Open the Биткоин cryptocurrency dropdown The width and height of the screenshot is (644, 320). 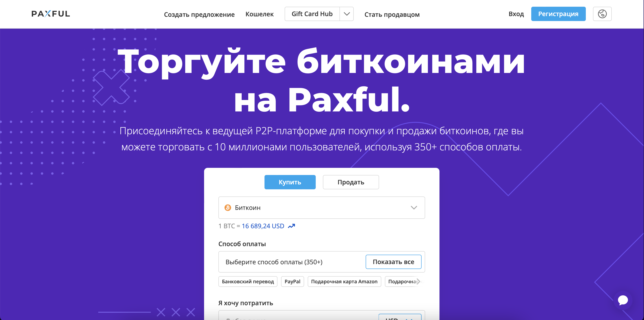pyautogui.click(x=322, y=208)
